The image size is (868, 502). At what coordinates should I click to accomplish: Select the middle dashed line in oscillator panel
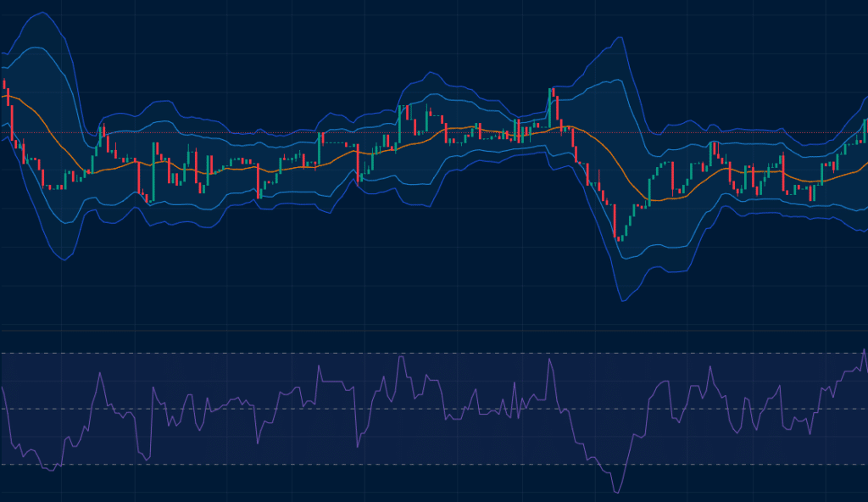tap(254, 409)
